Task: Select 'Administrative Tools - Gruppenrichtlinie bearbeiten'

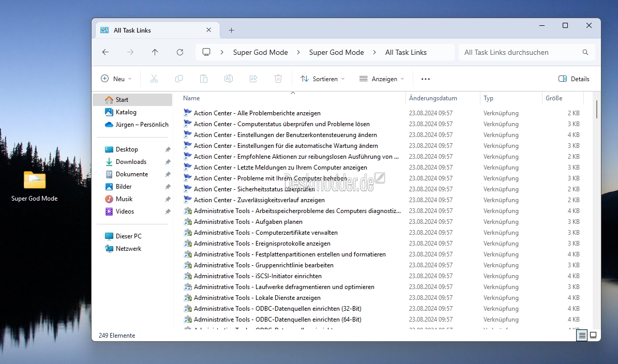Action: (264, 265)
